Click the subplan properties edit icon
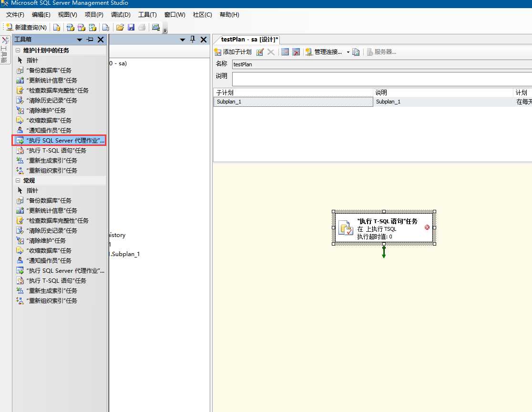The width and height of the screenshot is (532, 412). tap(260, 52)
